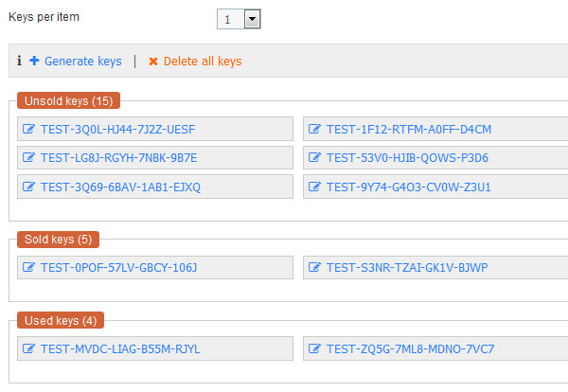Screen dimensions: 568x392
Task: Edit icon for sold key TEST-S3NR-TZAI-GK1V-BJWP
Action: (314, 267)
